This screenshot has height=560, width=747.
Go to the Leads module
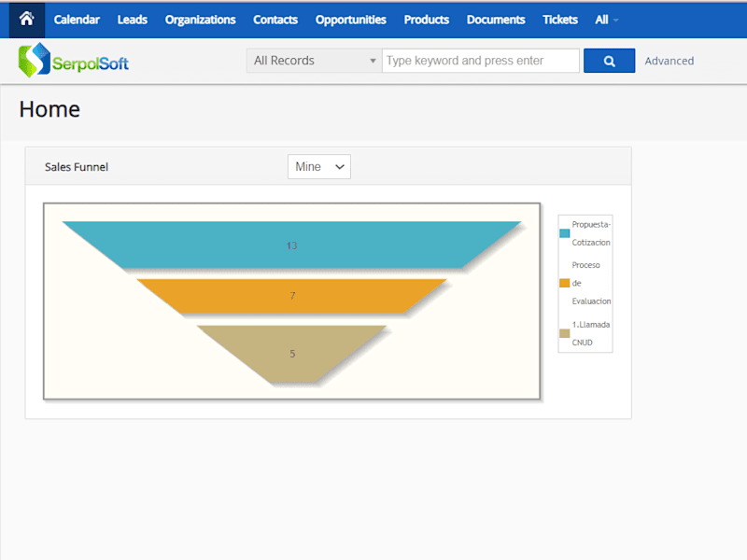pos(133,20)
